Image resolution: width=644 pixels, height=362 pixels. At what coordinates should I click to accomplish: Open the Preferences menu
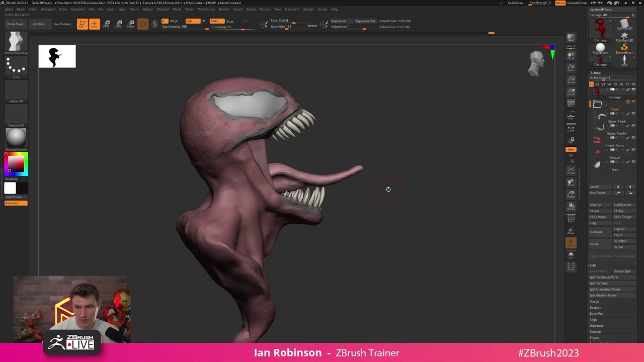[x=206, y=9]
